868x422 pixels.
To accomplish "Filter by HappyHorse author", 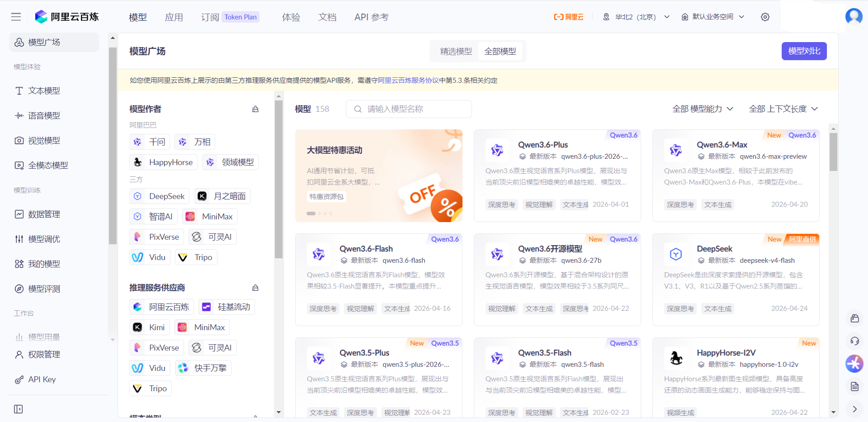I will [x=163, y=162].
